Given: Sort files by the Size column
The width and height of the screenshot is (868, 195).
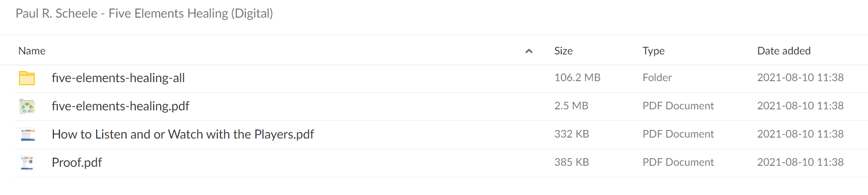Looking at the screenshot, I should pos(563,51).
